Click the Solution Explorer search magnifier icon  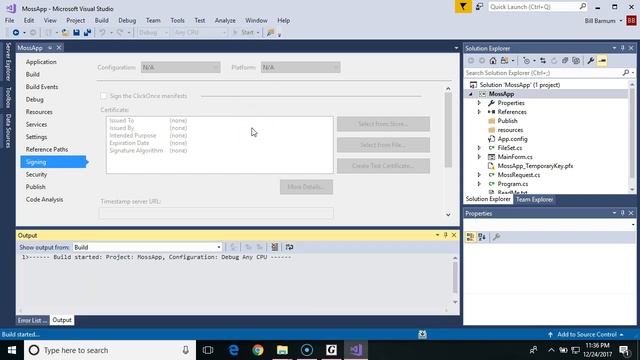(626, 73)
